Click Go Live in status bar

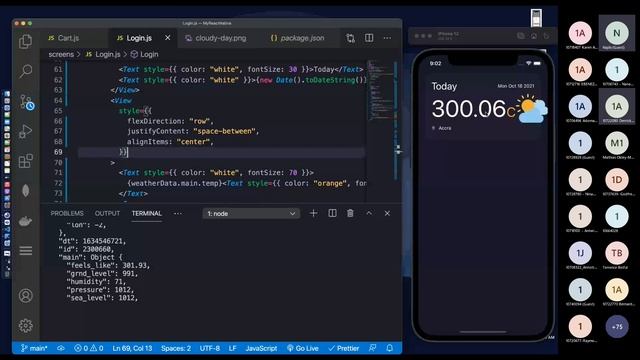click(x=303, y=348)
